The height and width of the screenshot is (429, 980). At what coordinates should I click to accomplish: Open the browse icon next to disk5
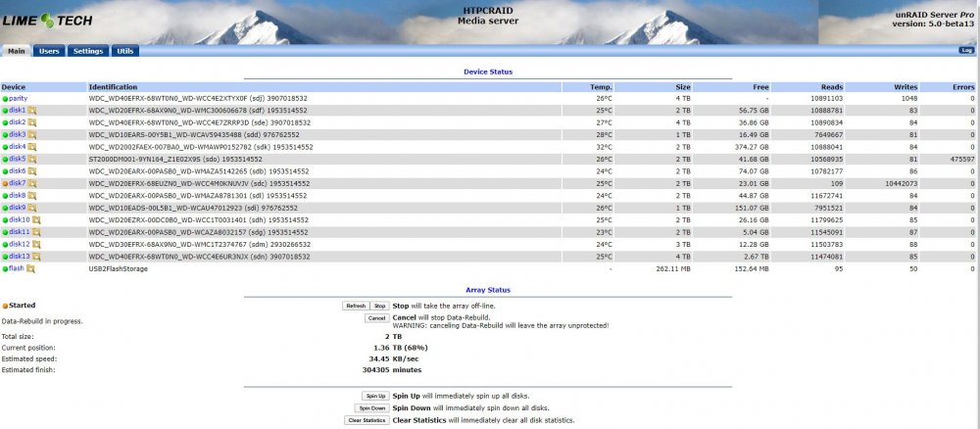[32, 160]
